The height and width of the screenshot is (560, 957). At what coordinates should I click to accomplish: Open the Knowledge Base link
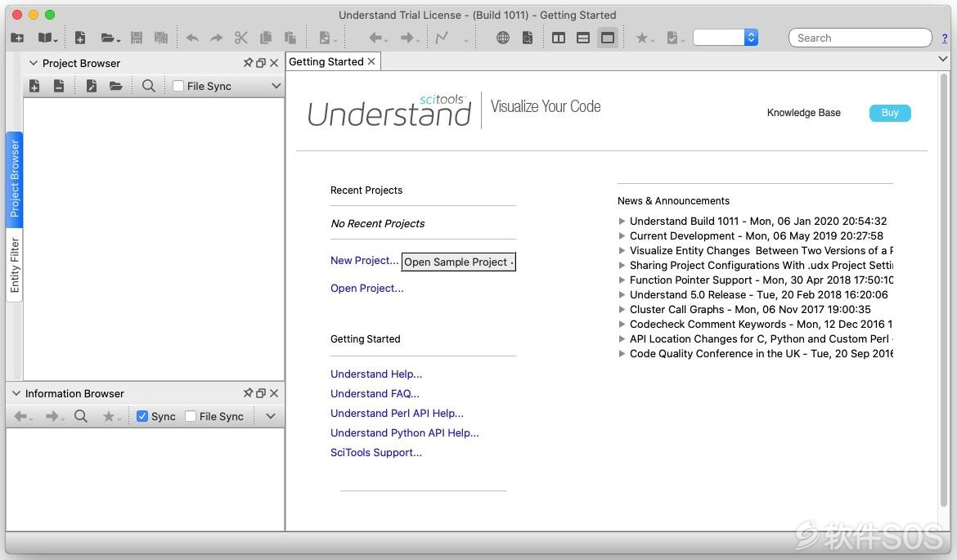(804, 113)
